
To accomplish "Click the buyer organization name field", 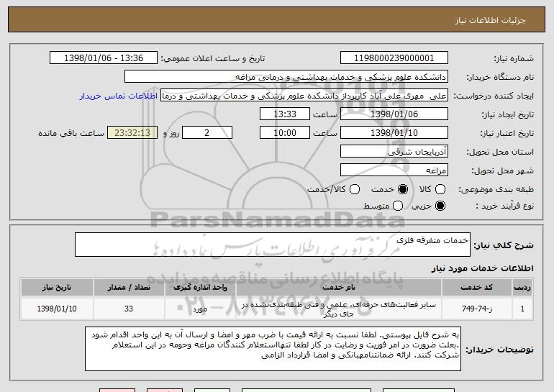I will click(286, 77).
